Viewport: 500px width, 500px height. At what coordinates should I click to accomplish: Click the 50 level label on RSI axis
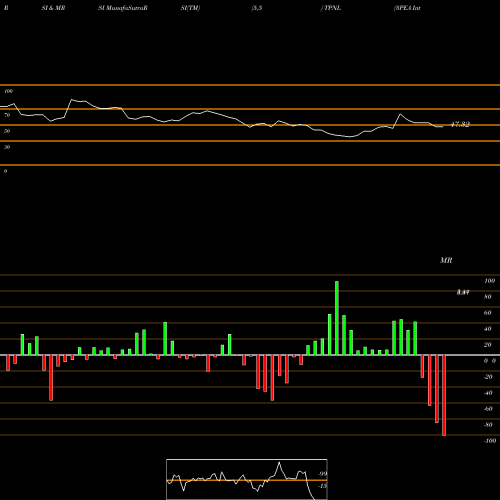[7, 131]
